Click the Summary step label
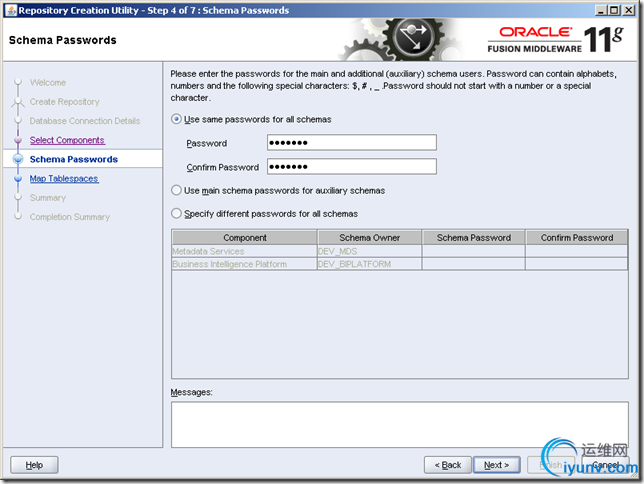644x484 pixels. [48, 198]
